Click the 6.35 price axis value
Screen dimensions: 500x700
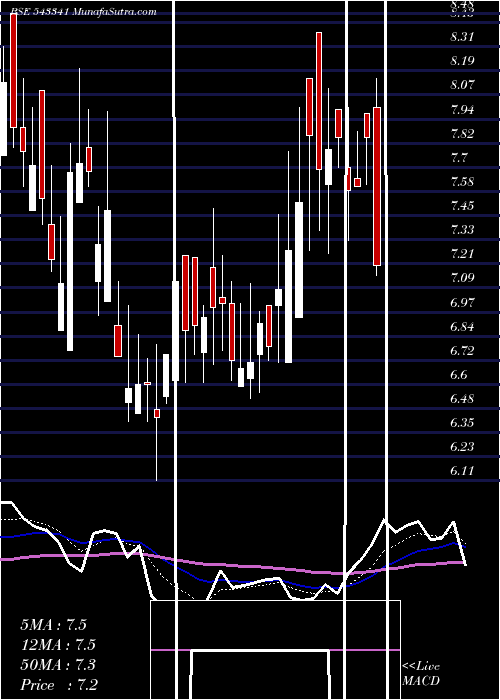(462, 423)
